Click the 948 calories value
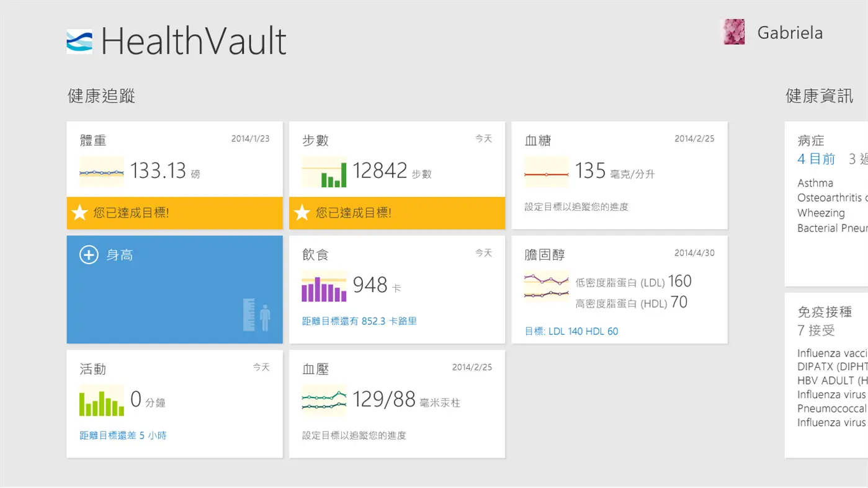Screen dimensions: 868x488 point(370,285)
